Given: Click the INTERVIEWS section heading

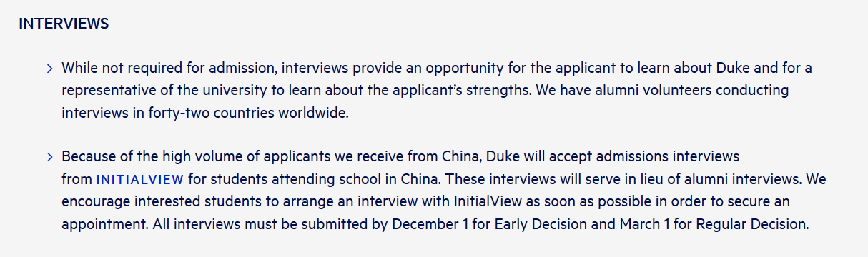Looking at the screenshot, I should pyautogui.click(x=64, y=24).
